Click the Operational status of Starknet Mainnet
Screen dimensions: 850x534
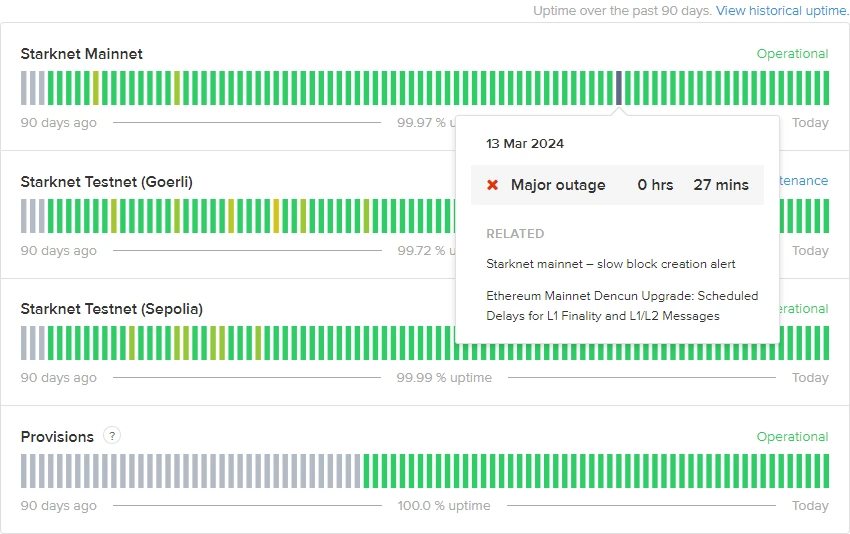(x=792, y=54)
